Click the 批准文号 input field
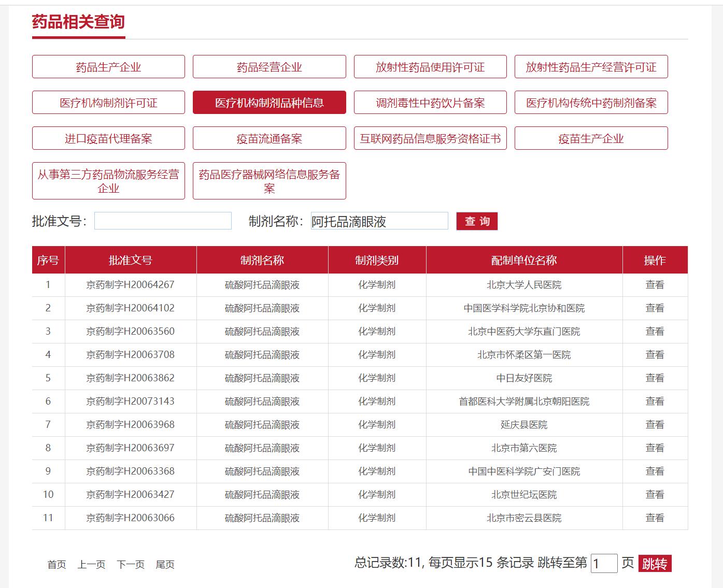 [x=163, y=221]
